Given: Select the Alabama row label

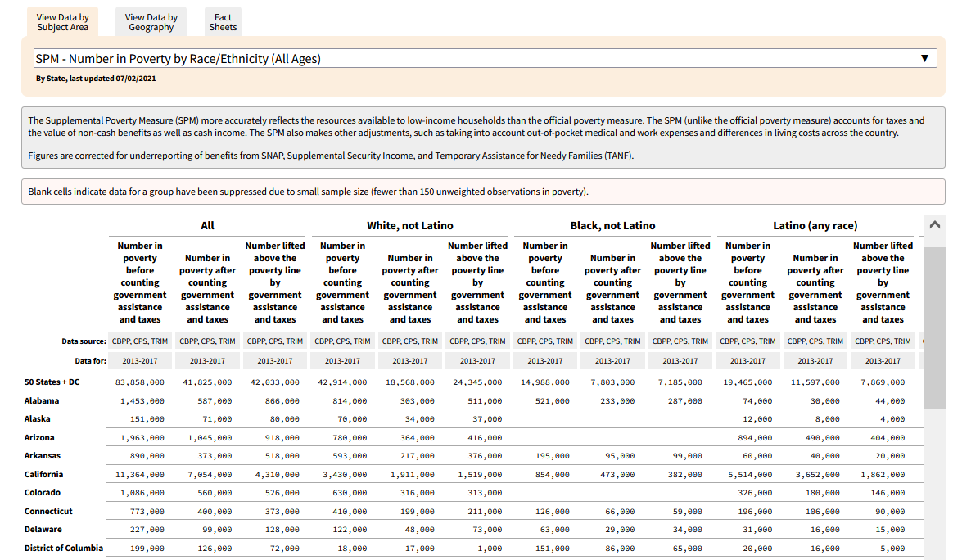Looking at the screenshot, I should pyautogui.click(x=41, y=400).
